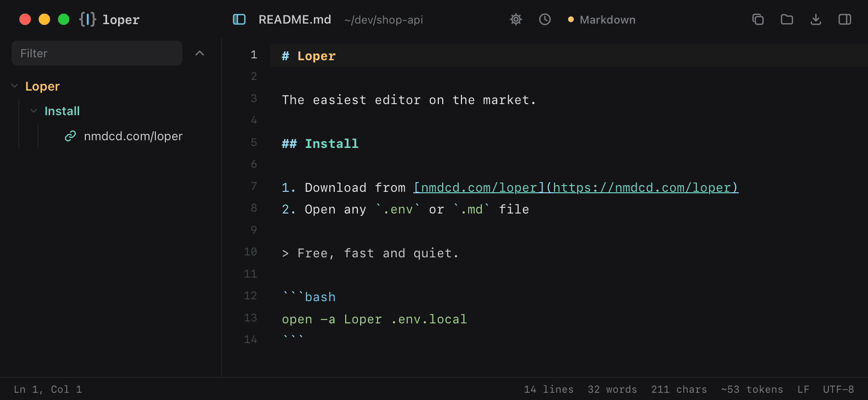This screenshot has width=868, height=400.
Task: Click the README.md file title
Action: (295, 20)
